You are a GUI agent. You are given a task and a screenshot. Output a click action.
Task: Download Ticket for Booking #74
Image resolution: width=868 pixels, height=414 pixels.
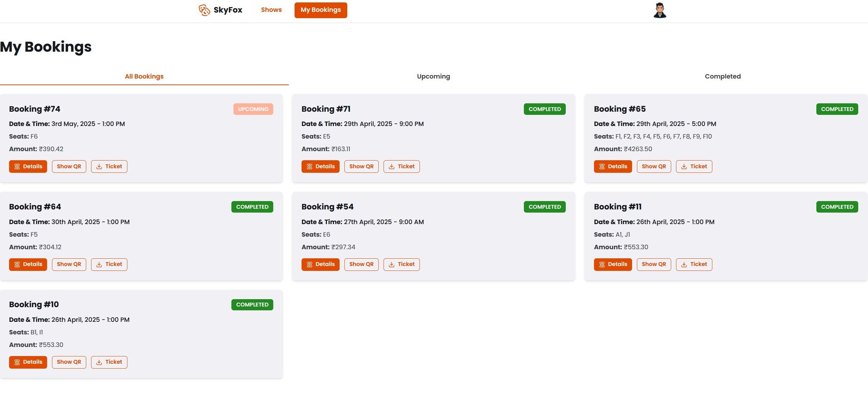click(109, 167)
